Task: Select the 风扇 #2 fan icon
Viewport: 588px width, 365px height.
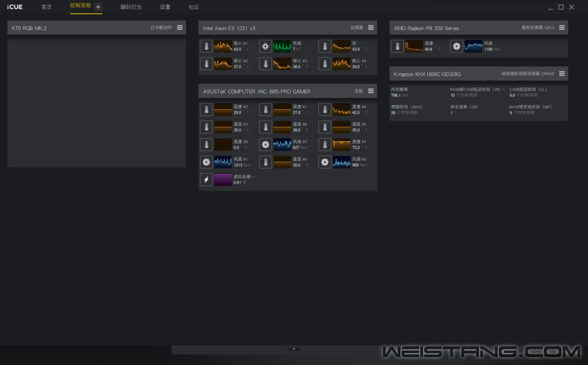Action: 325,162
